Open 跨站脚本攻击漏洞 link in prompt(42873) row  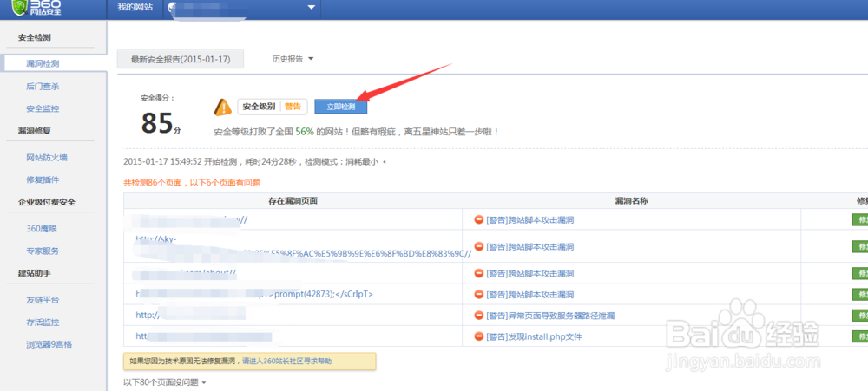pos(529,294)
